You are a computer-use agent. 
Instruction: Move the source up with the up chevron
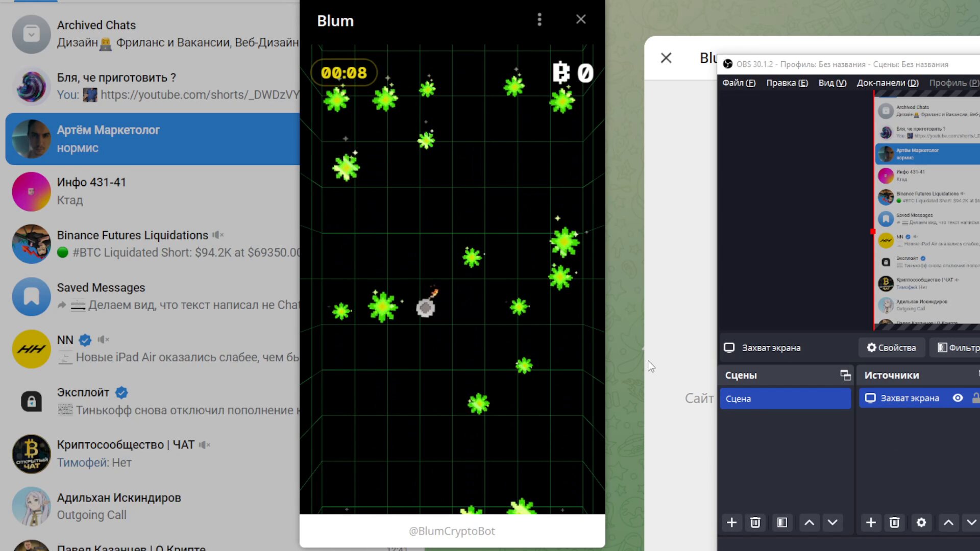948,522
